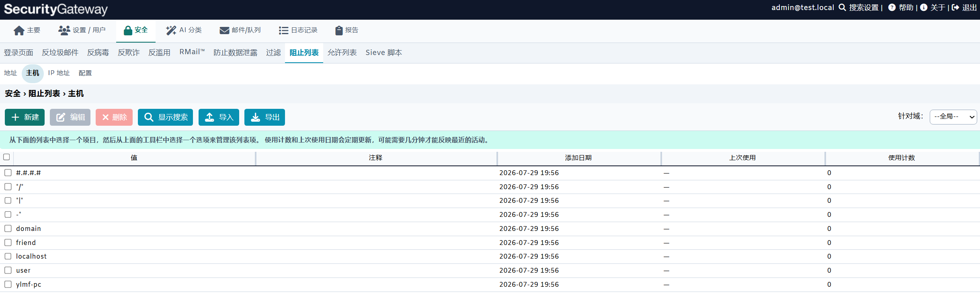This screenshot has width=980, height=302.
Task: Click the list icon for 日志记录
Action: [x=283, y=31]
